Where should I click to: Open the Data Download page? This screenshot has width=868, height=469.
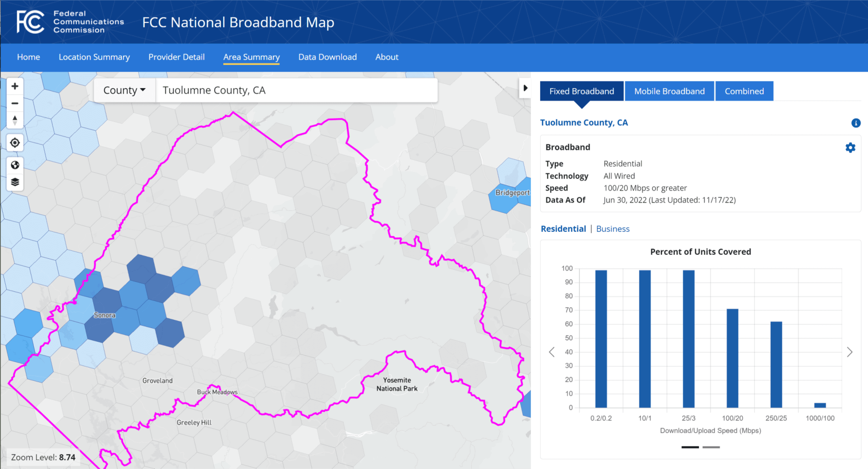(x=327, y=57)
